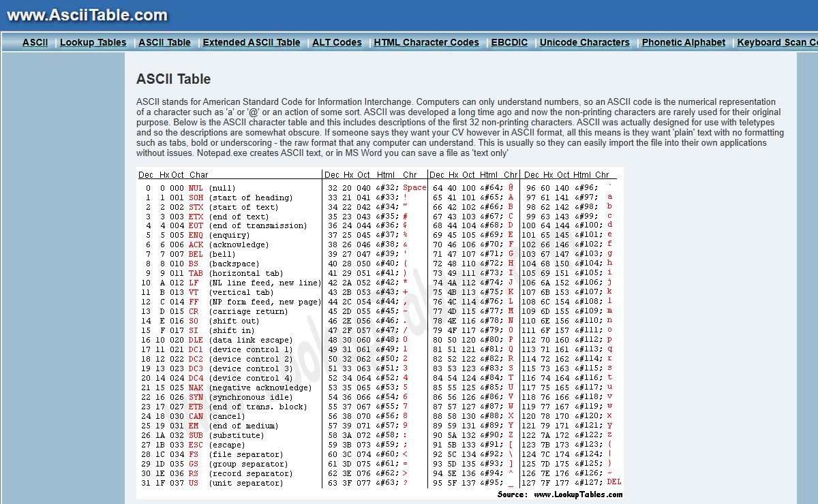The image size is (818, 504).
Task: Open HTML Character Codes link
Action: coord(427,42)
